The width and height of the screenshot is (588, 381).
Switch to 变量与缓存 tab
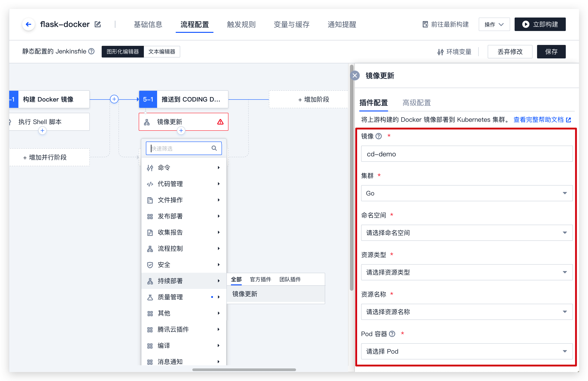[x=292, y=24]
